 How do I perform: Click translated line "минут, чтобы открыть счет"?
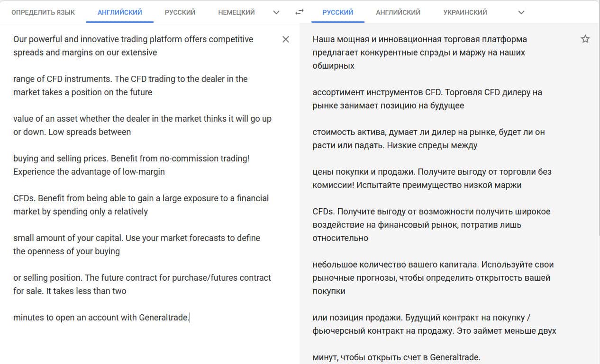coord(396,357)
